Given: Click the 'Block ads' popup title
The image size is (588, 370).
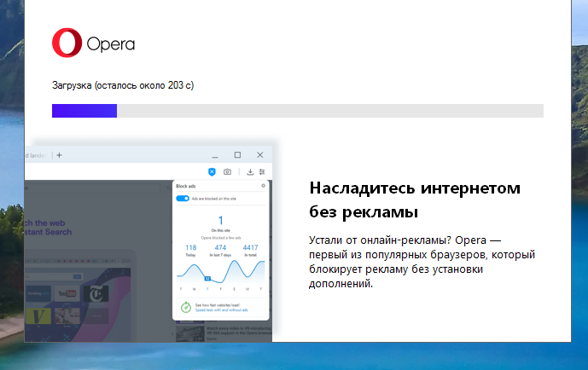Looking at the screenshot, I should coord(186,186).
